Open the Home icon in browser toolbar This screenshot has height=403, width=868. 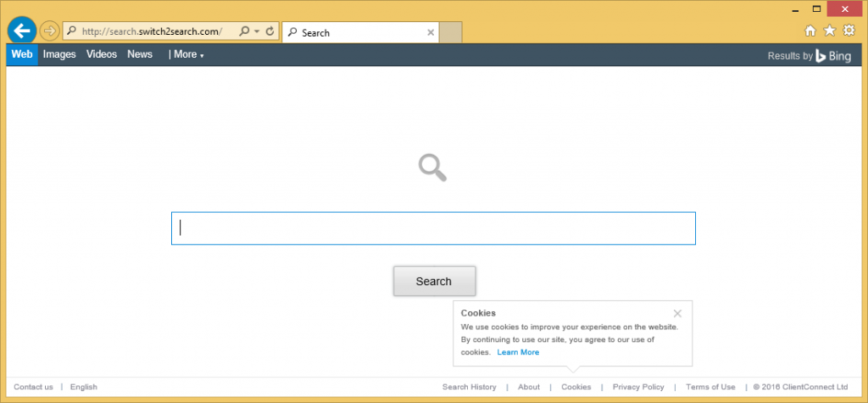click(x=810, y=31)
